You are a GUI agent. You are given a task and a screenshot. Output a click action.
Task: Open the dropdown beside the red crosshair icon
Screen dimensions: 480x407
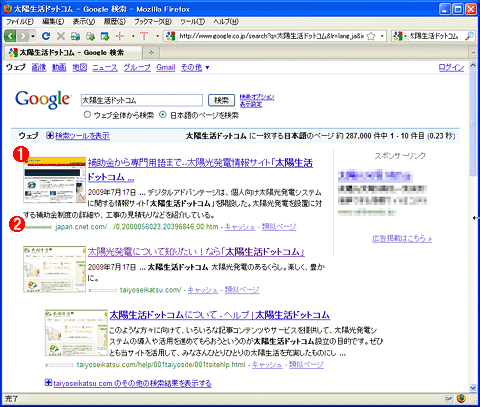tap(133, 36)
